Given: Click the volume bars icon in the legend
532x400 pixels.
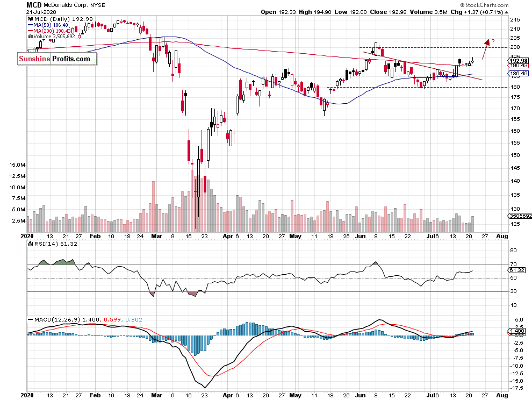Looking at the screenshot, I should tap(31, 37).
